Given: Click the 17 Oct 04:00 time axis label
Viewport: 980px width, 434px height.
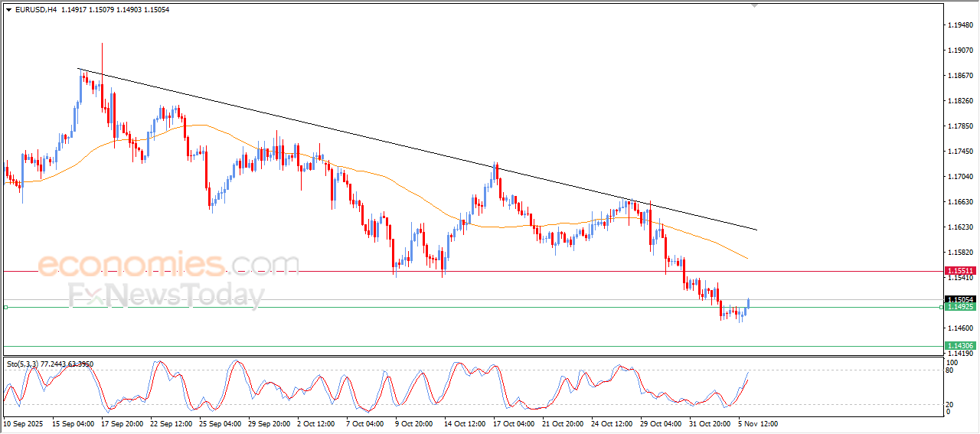Looking at the screenshot, I should click(513, 423).
